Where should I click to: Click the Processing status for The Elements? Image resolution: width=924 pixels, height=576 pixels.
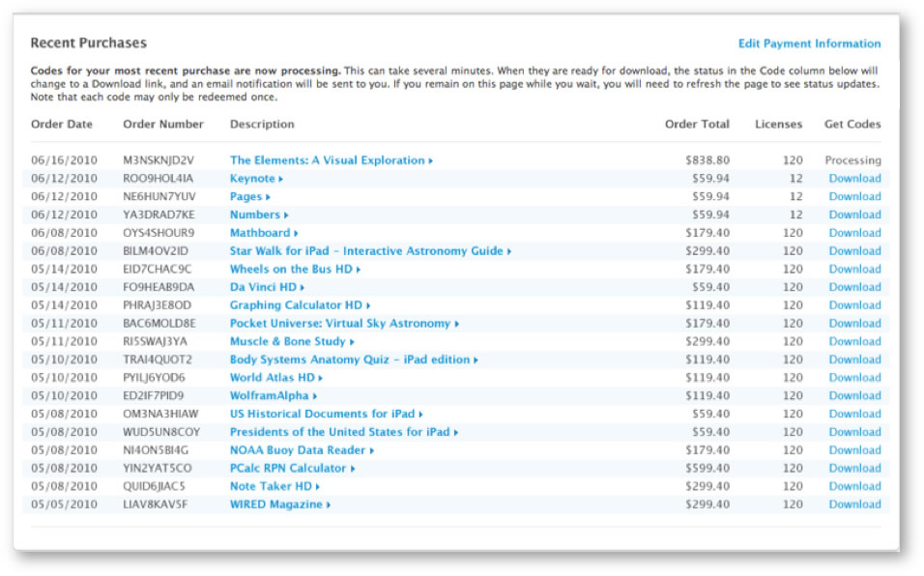tap(852, 160)
